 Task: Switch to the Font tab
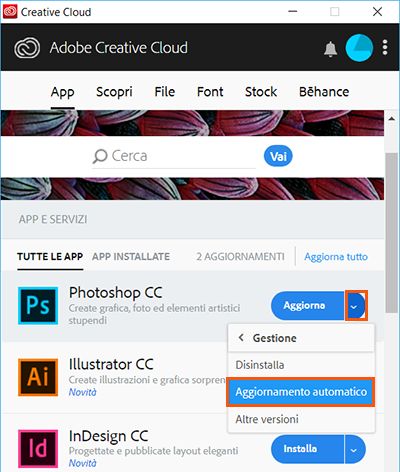click(210, 92)
